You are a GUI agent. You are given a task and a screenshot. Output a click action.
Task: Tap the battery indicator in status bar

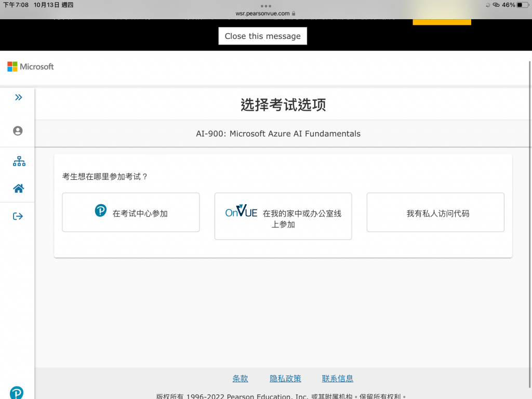point(523,5)
